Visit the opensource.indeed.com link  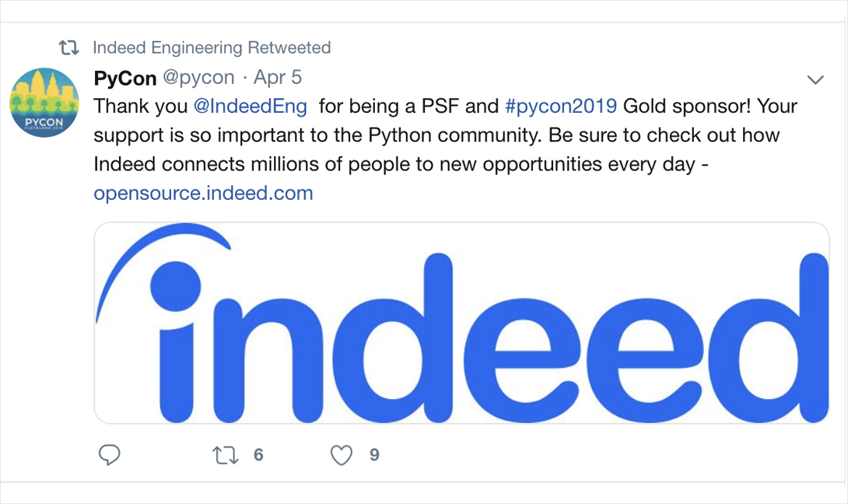tap(203, 193)
